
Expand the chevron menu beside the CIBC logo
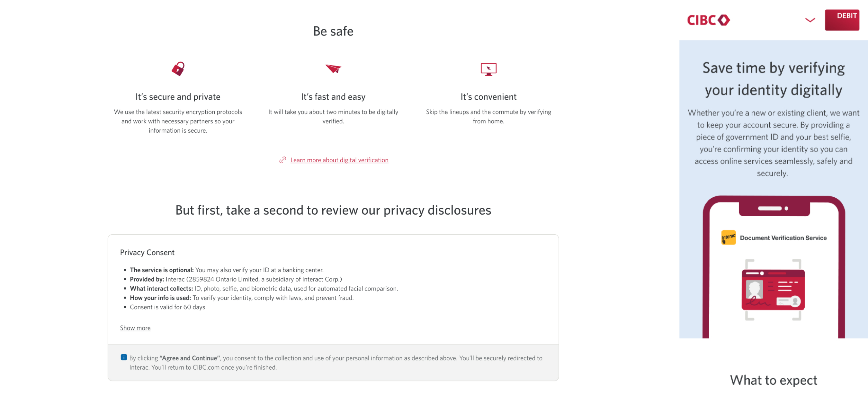[810, 20]
